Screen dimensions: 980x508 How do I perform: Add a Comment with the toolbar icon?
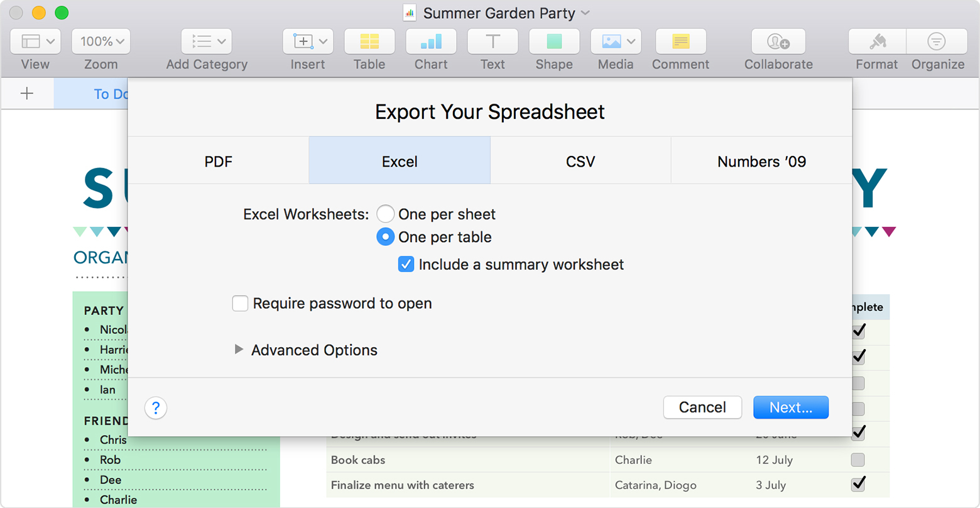(680, 41)
